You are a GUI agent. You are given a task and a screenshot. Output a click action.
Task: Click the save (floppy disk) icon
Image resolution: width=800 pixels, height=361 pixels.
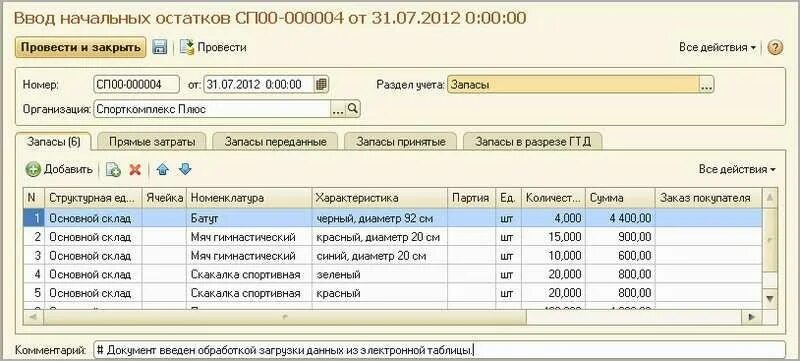[160, 47]
